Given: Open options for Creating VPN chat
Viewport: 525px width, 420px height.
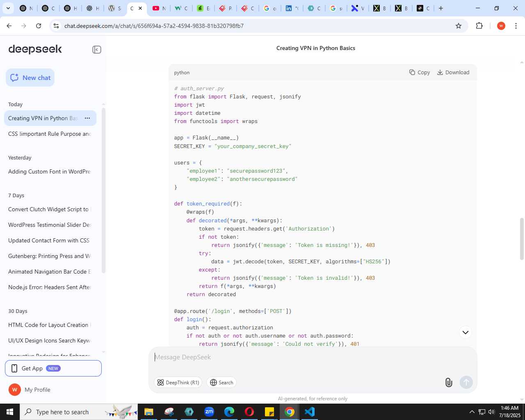Looking at the screenshot, I should coord(87,118).
